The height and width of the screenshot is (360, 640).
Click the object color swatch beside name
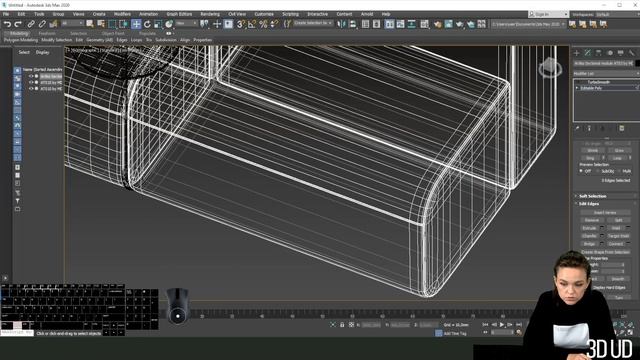pyautogui.click(x=637, y=63)
